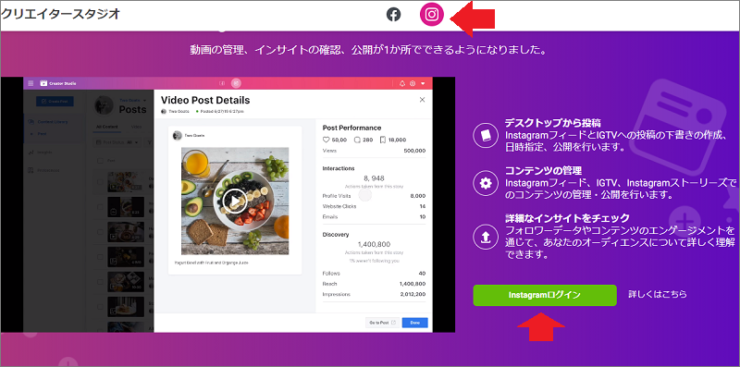
Task: Select the pink Instagram icon in header
Action: pyautogui.click(x=431, y=14)
